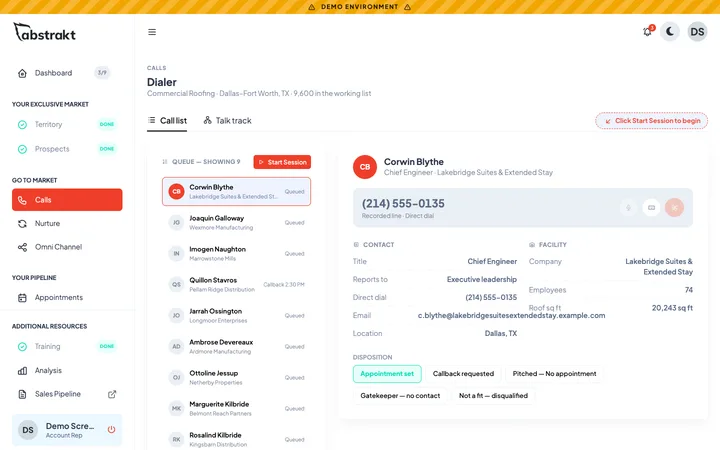Select Rosalind Kilbride in the queue

236,439
